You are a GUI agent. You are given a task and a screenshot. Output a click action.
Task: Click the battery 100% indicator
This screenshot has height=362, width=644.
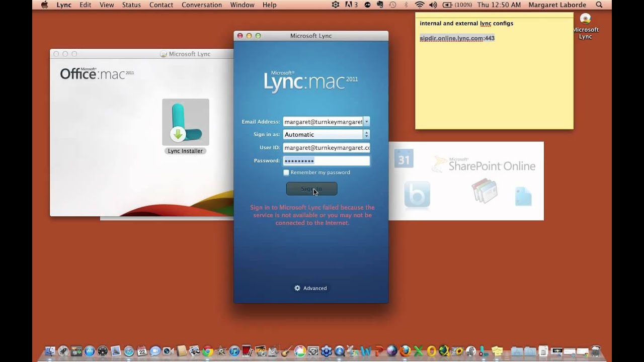point(457,5)
